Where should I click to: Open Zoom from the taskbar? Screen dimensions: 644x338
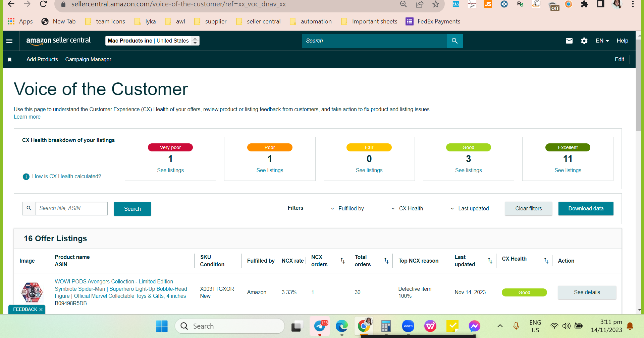pos(408,326)
